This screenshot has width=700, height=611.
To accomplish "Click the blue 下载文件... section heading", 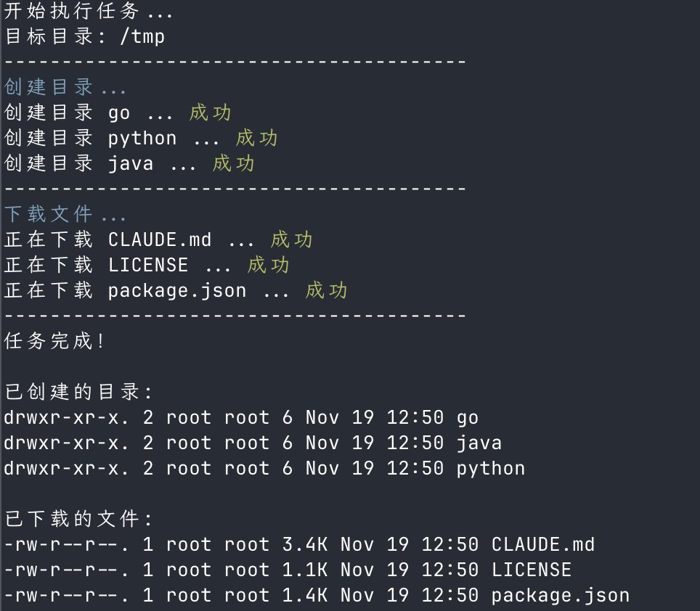I will pyautogui.click(x=65, y=215).
